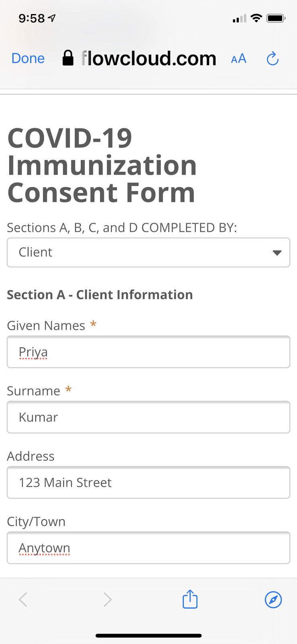Tap Done to close the browser view
The height and width of the screenshot is (644, 297).
click(28, 58)
